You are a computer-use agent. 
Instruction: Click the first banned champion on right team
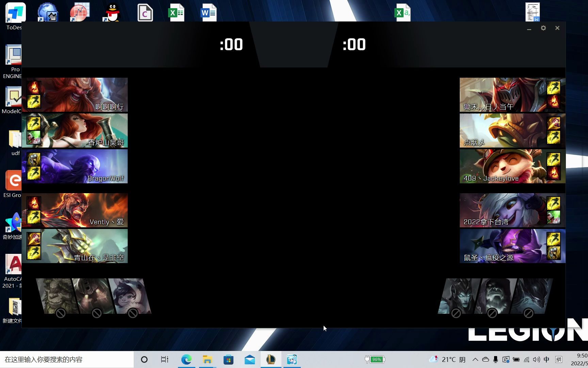click(459, 296)
